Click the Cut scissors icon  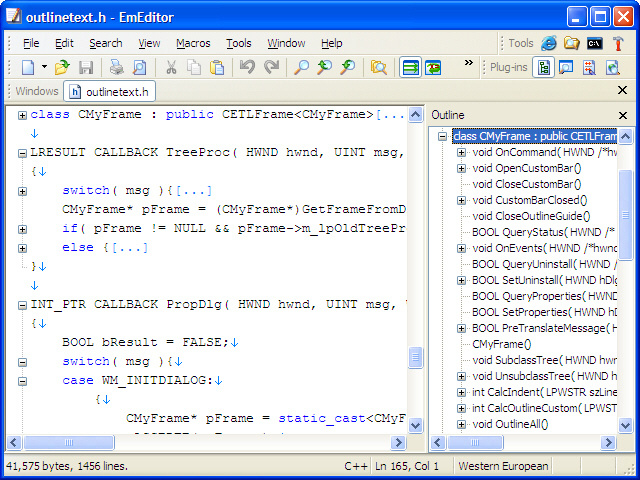point(171,68)
